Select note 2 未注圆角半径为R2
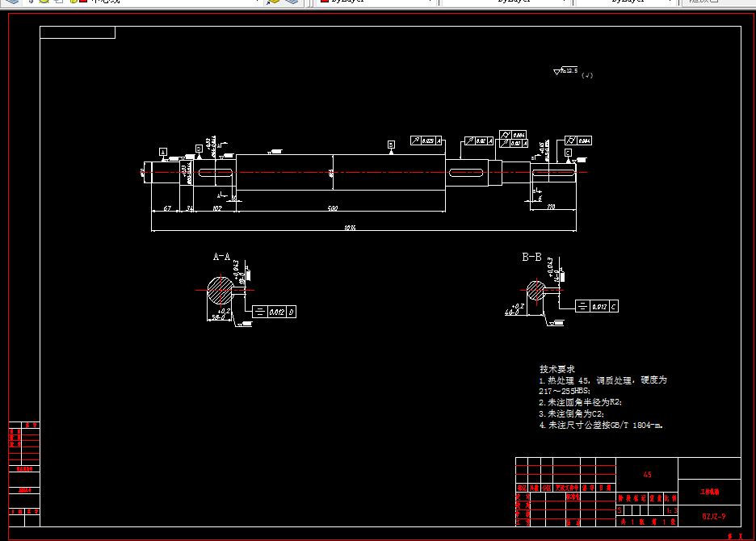 point(580,402)
